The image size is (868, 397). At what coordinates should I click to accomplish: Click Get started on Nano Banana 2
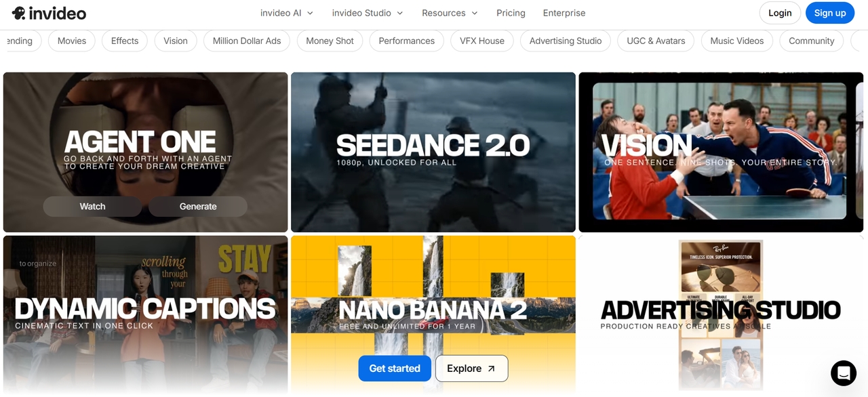pos(395,369)
